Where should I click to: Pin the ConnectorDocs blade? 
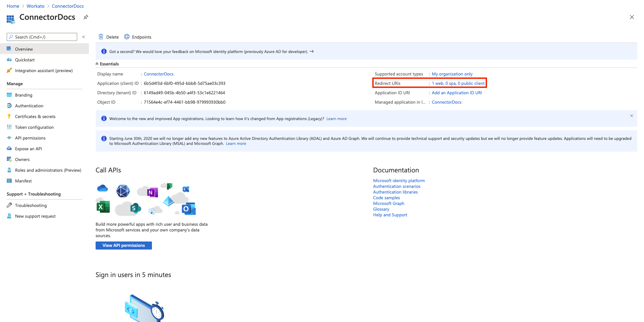(x=86, y=17)
